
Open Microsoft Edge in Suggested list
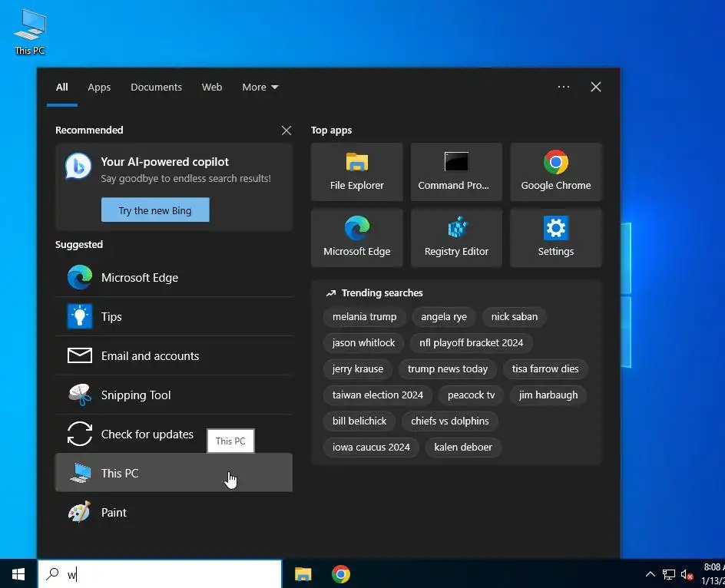tap(174, 277)
